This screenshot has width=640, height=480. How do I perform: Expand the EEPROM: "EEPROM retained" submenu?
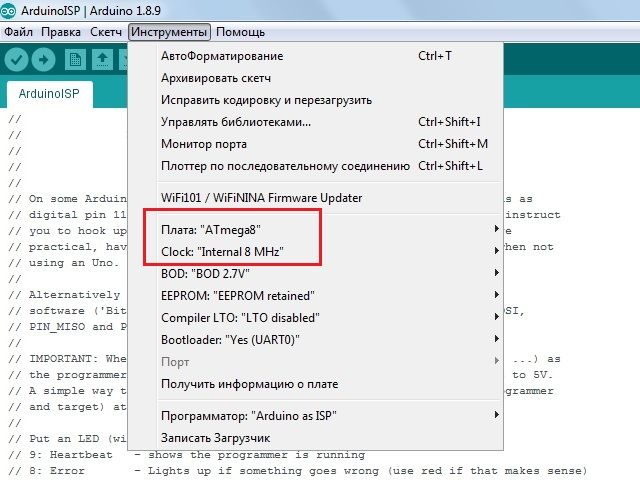pyautogui.click(x=316, y=296)
